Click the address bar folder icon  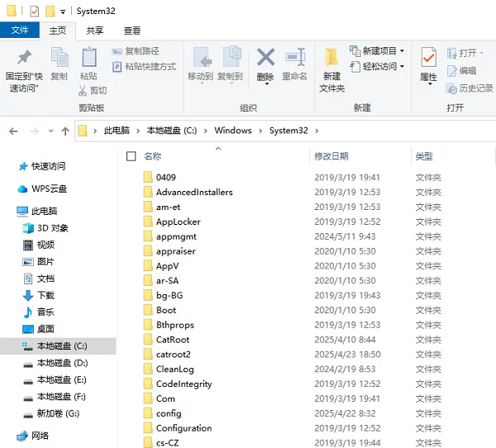[x=83, y=131]
